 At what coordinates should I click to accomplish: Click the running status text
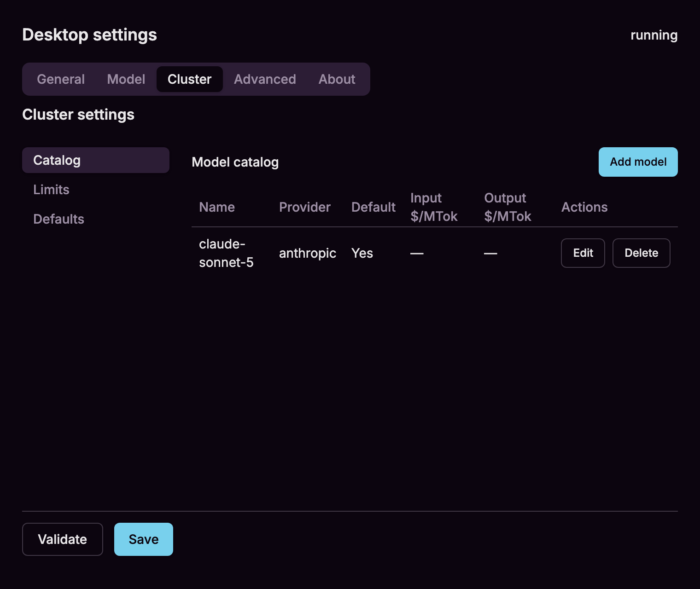654,35
